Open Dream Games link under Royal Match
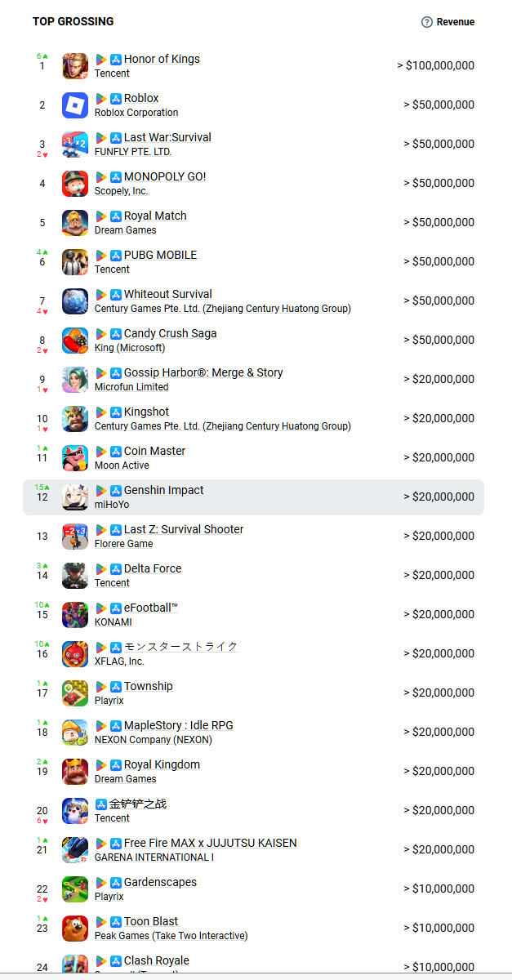This screenshot has height=980, width=512. (126, 230)
